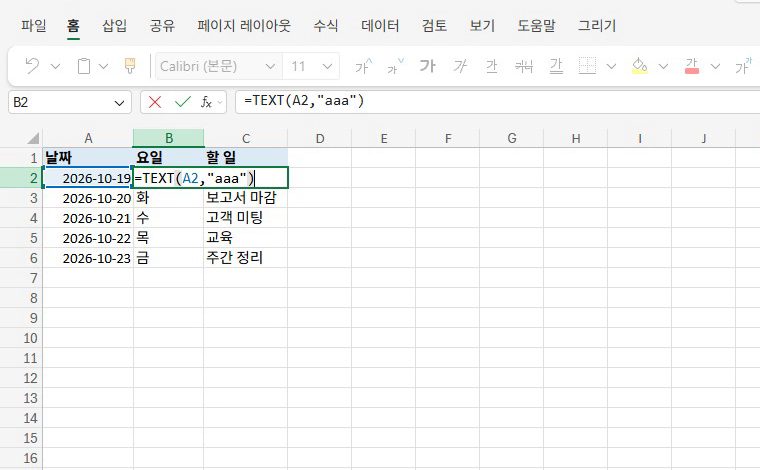This screenshot has height=470, width=760.
Task: Select column D header
Action: 319,139
